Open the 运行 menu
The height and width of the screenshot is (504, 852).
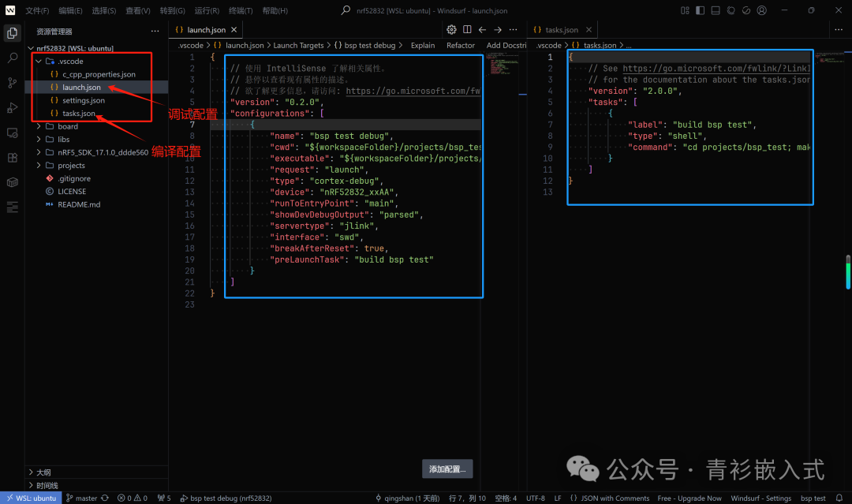(206, 10)
